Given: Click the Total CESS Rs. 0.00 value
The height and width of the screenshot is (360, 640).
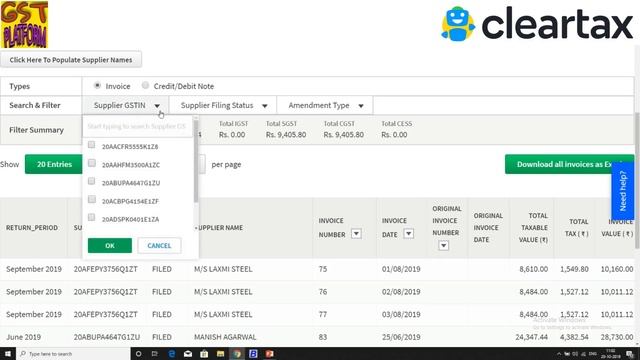Looking at the screenshot, I should (394, 135).
